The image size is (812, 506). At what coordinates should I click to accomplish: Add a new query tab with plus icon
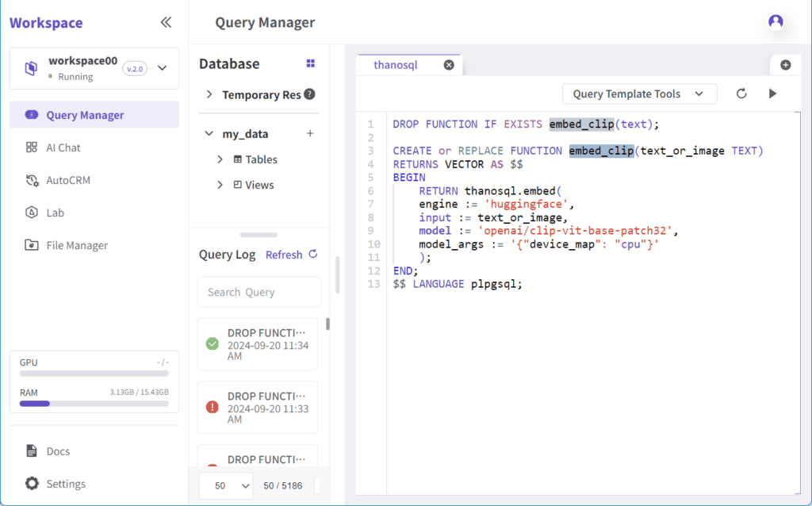(786, 65)
